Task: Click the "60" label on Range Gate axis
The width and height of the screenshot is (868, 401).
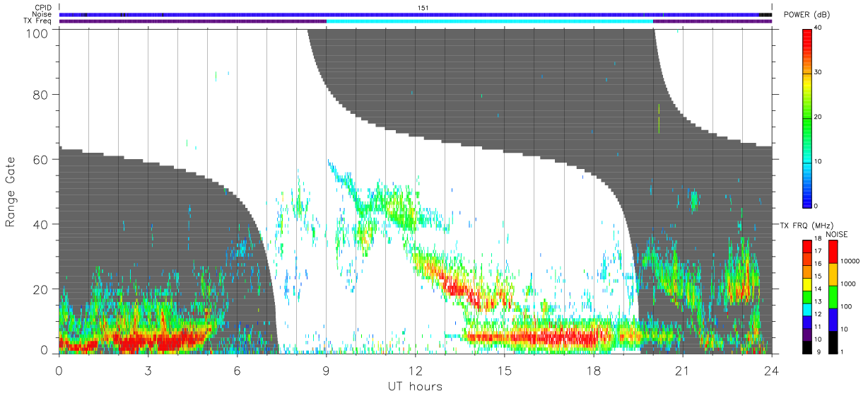Action: [40, 160]
